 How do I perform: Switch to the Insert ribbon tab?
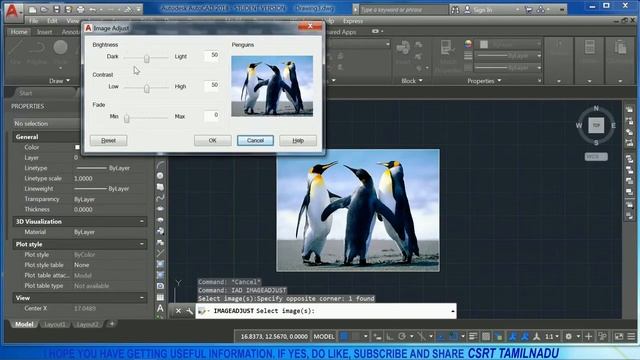(x=44, y=32)
